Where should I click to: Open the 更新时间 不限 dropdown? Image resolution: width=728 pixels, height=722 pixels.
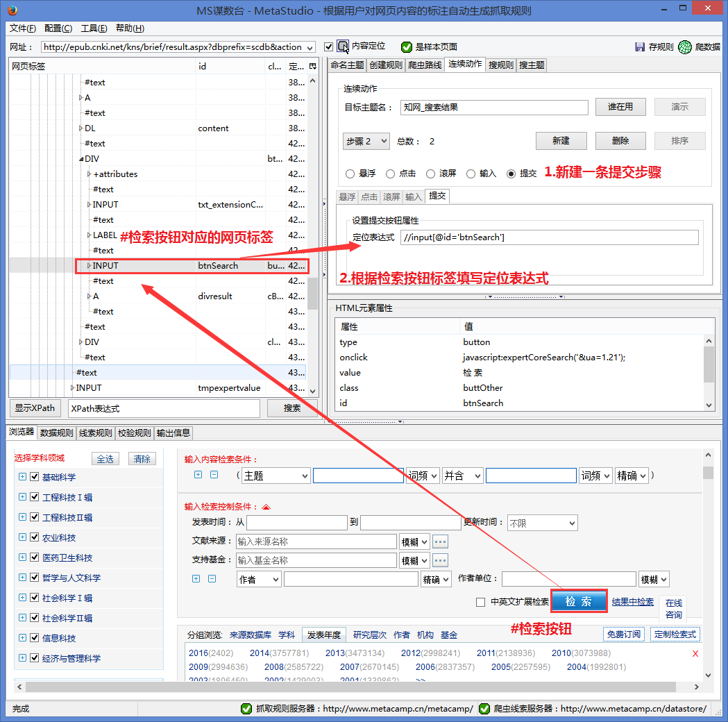[x=542, y=523]
